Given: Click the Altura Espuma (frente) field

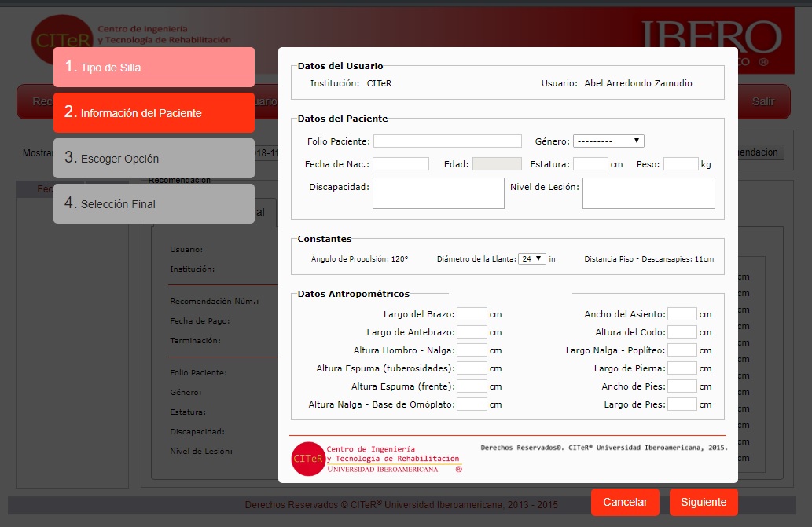Looking at the screenshot, I should [472, 386].
